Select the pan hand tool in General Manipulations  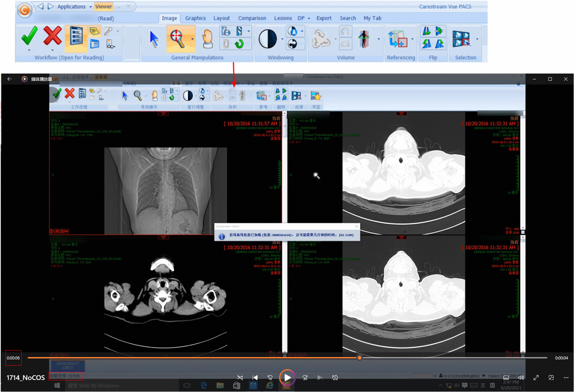point(207,39)
